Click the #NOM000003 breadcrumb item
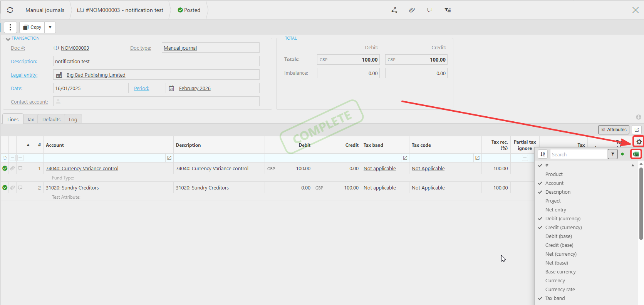This screenshot has width=644, height=305. (120, 10)
